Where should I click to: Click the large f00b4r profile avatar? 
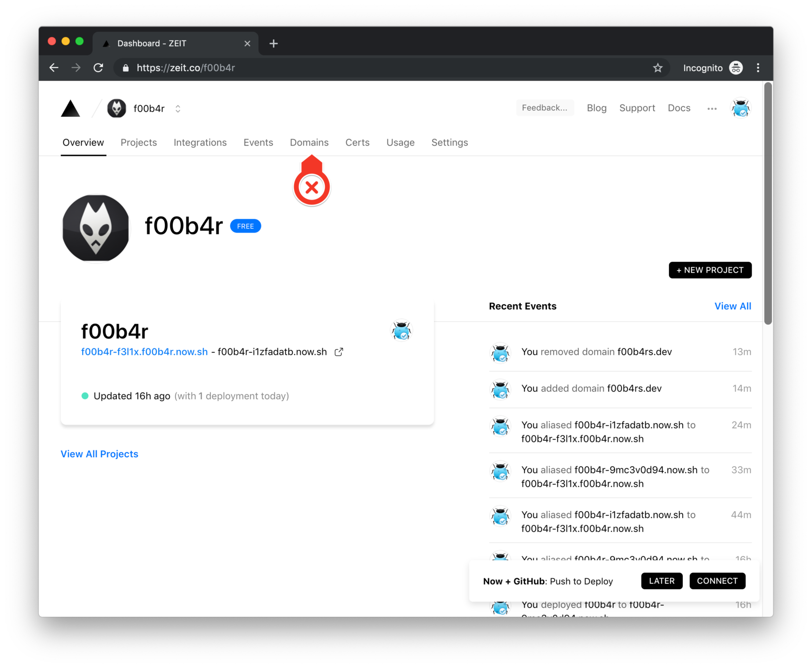[96, 228]
